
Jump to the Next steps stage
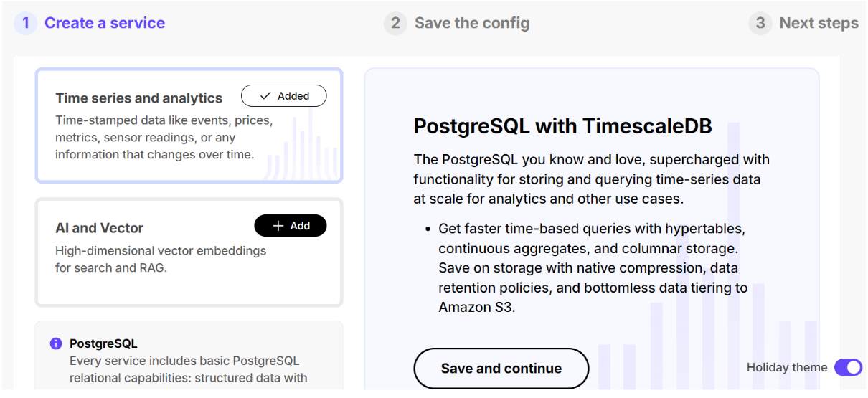point(819,23)
